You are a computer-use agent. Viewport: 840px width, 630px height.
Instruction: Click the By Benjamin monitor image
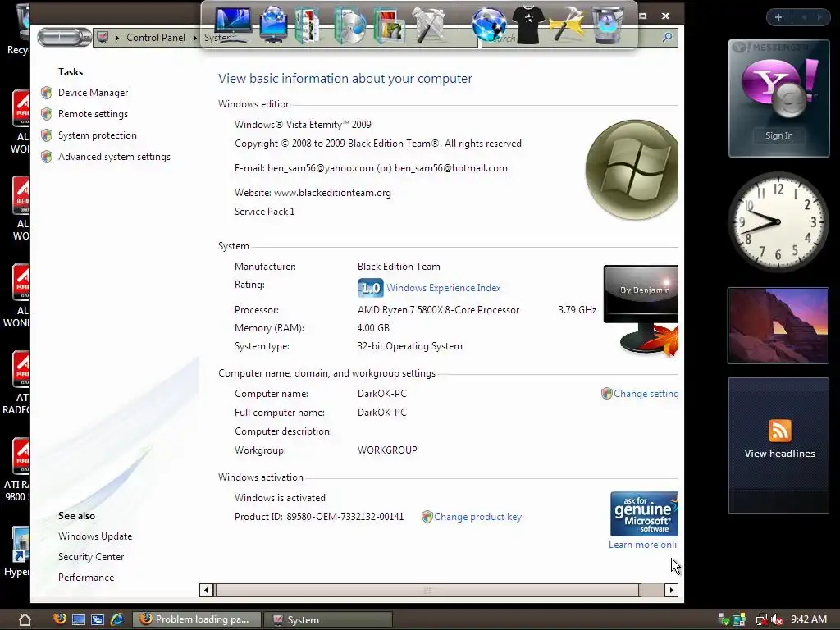pos(641,309)
